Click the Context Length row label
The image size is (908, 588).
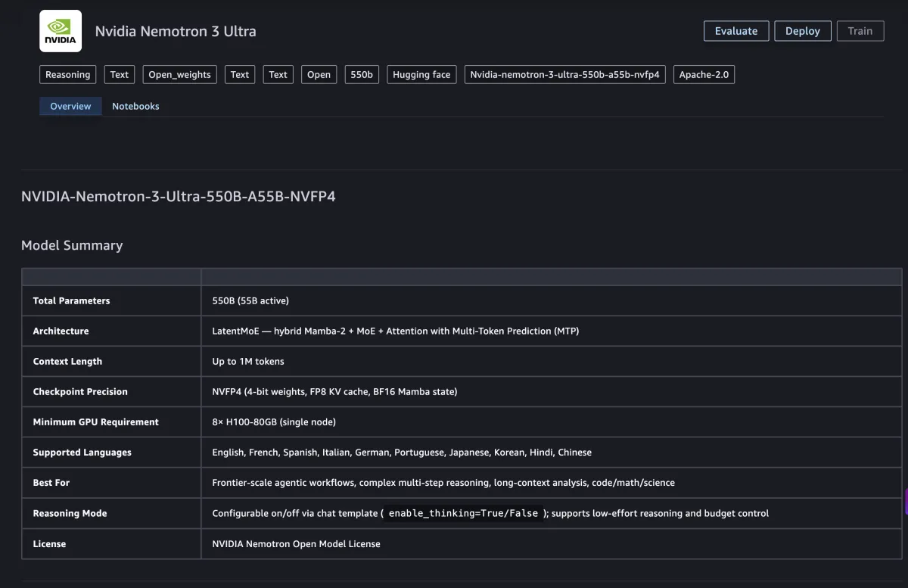[67, 361]
